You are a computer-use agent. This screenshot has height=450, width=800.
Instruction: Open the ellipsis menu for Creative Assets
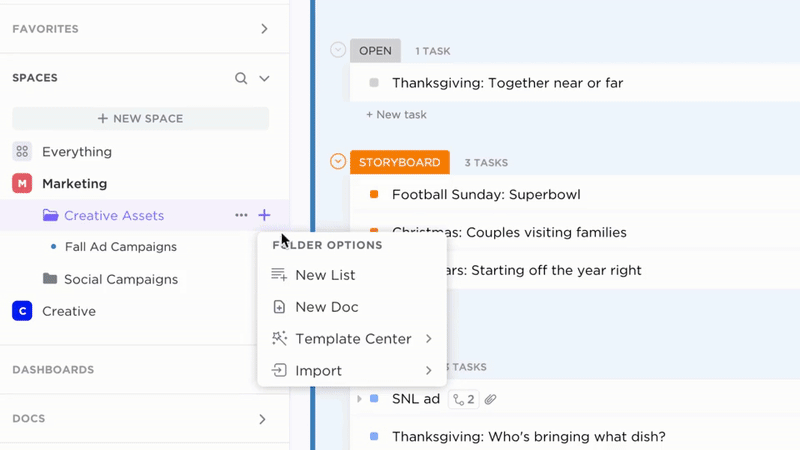pyautogui.click(x=241, y=215)
